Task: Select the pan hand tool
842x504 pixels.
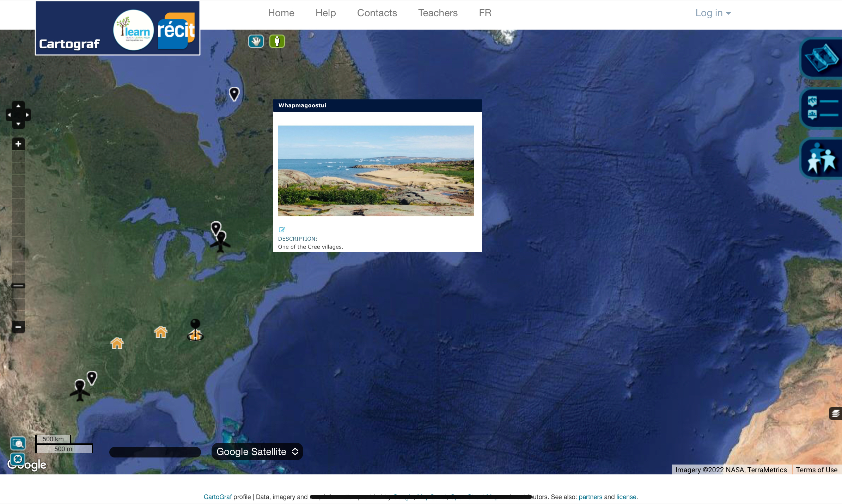Action: (x=256, y=41)
